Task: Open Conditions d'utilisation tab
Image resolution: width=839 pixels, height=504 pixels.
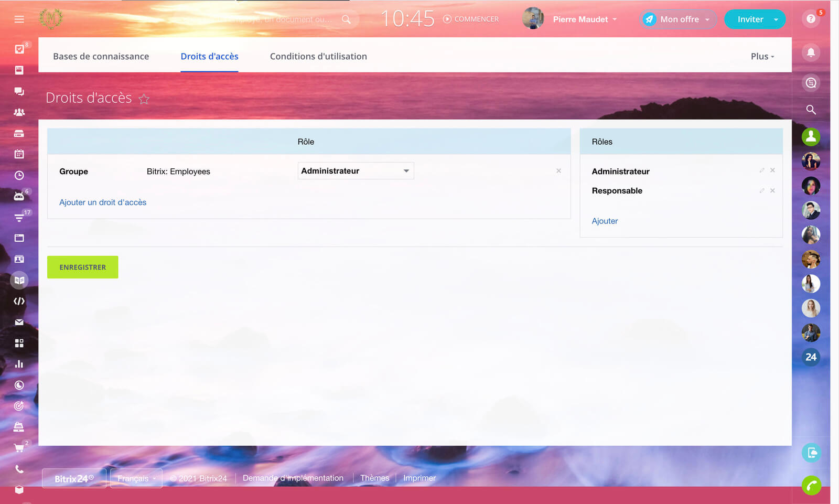Action: point(318,56)
